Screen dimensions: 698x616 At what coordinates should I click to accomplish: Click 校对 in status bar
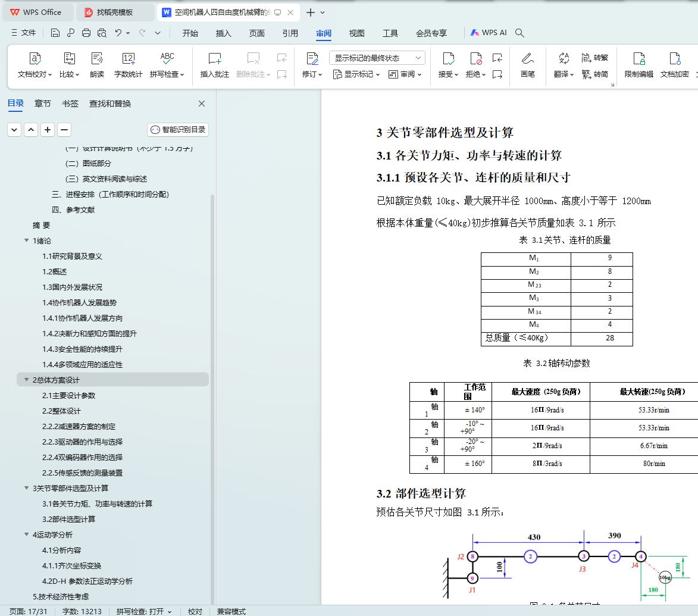(195, 612)
